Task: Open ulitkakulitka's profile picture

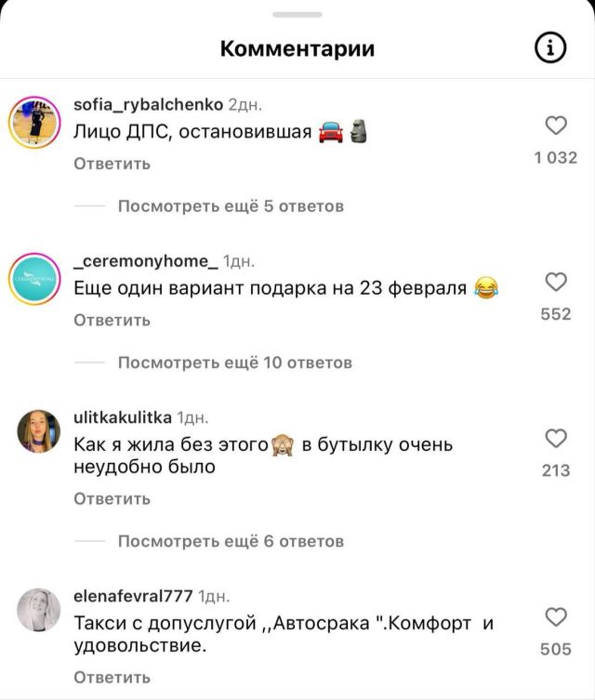Action: 38,431
